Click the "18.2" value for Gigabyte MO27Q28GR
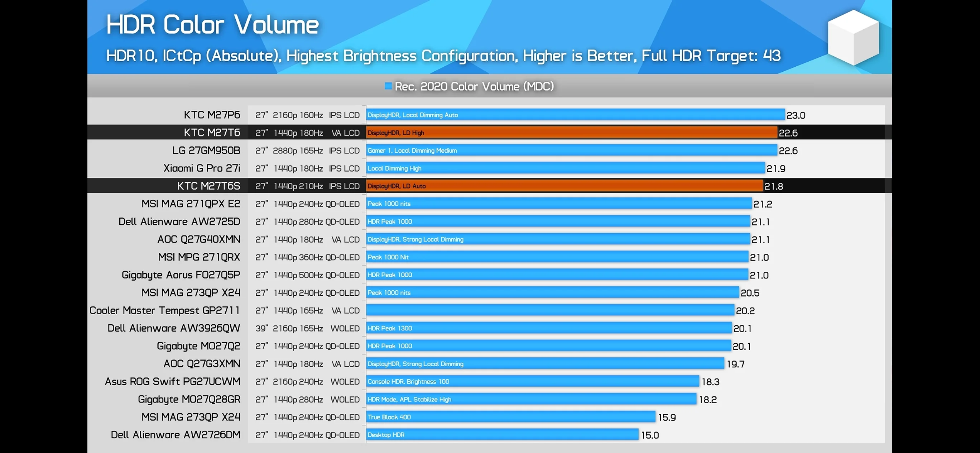 coord(708,400)
